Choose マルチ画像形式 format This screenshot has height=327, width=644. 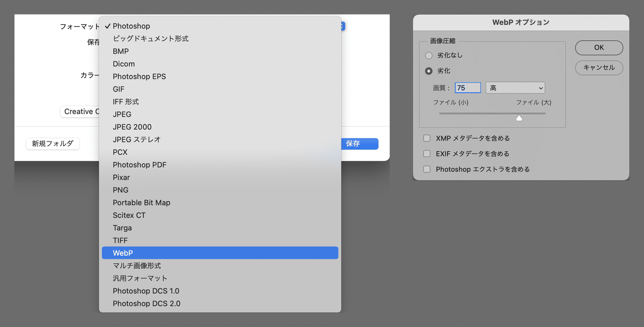tap(220, 265)
